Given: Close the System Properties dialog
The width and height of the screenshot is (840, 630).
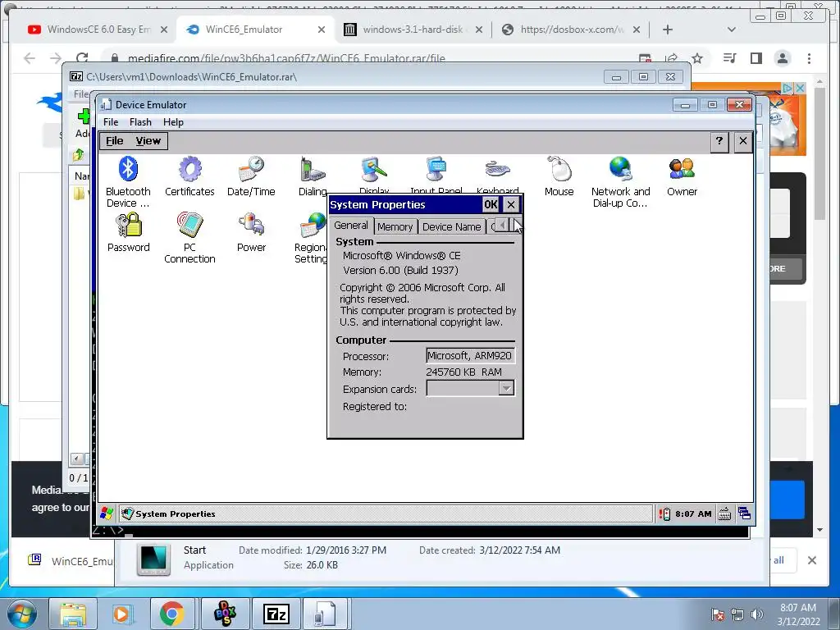Looking at the screenshot, I should [511, 204].
